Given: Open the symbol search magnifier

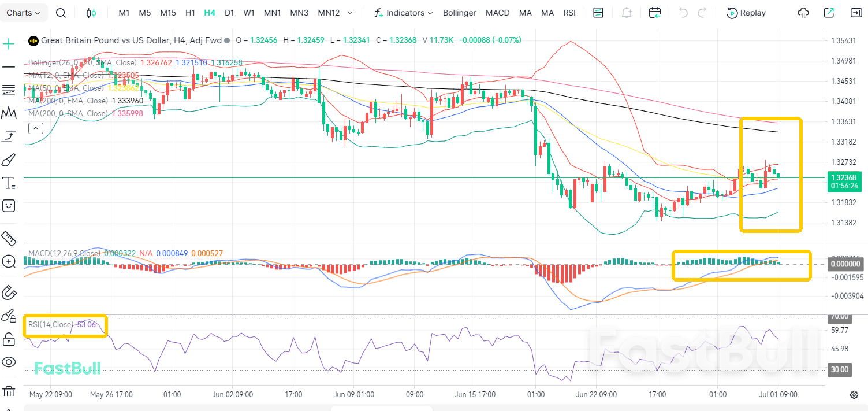Looking at the screenshot, I should (x=61, y=13).
